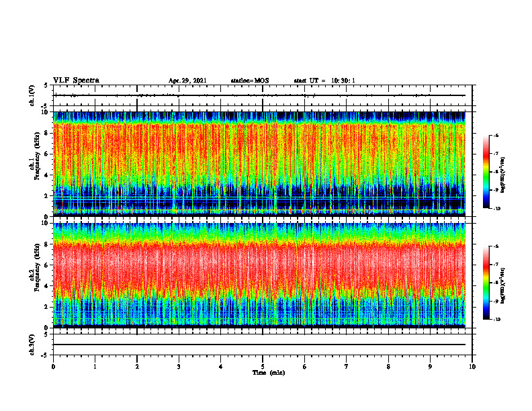
Task: Click the ch.1 color scale unit label
Action: 503,175
